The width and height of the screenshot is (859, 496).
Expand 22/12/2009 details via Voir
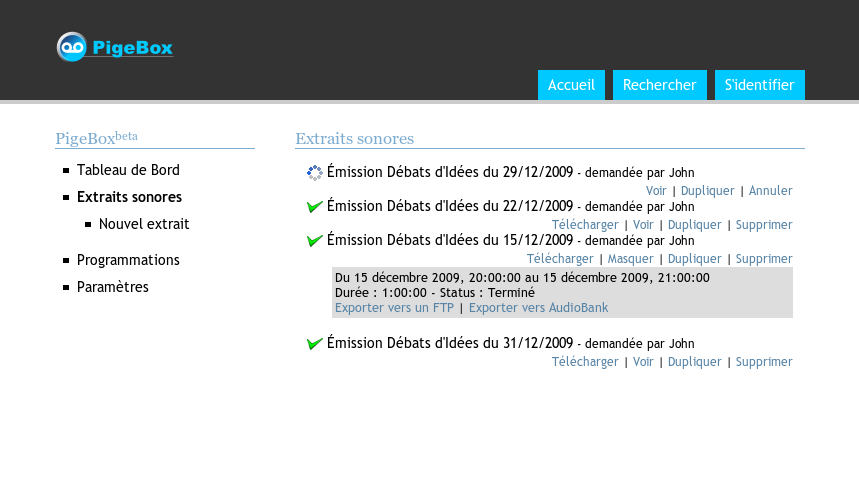[643, 225]
